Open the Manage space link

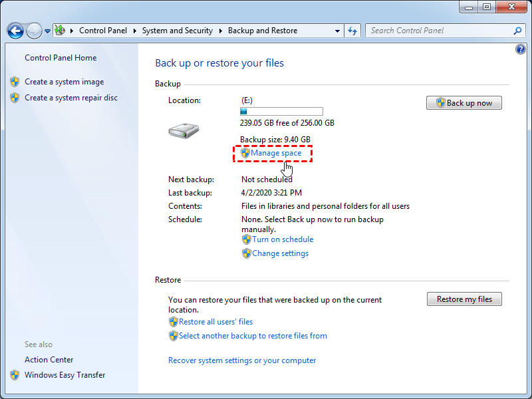[x=276, y=153]
